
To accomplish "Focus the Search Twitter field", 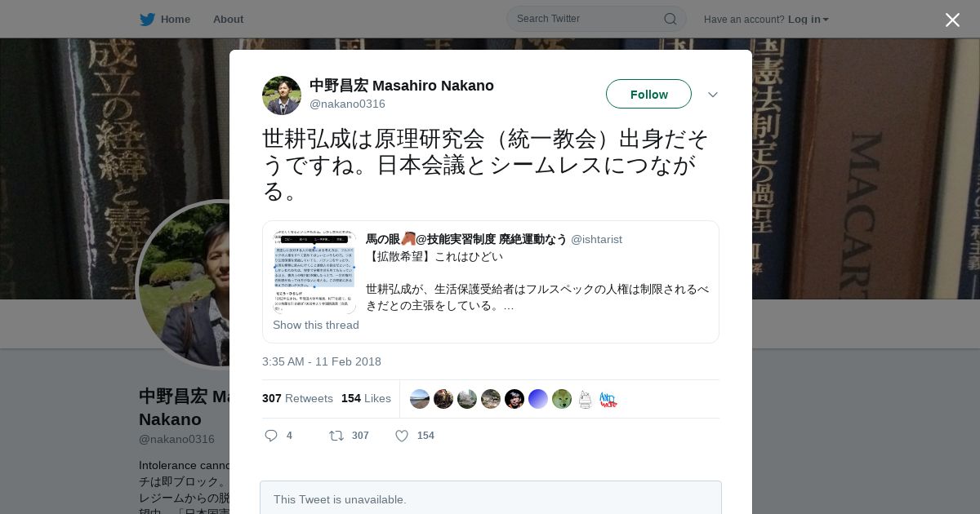I will pyautogui.click(x=596, y=19).
